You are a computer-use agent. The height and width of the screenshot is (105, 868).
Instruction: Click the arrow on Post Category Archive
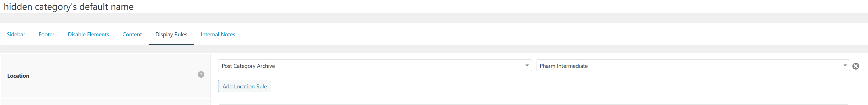click(527, 66)
